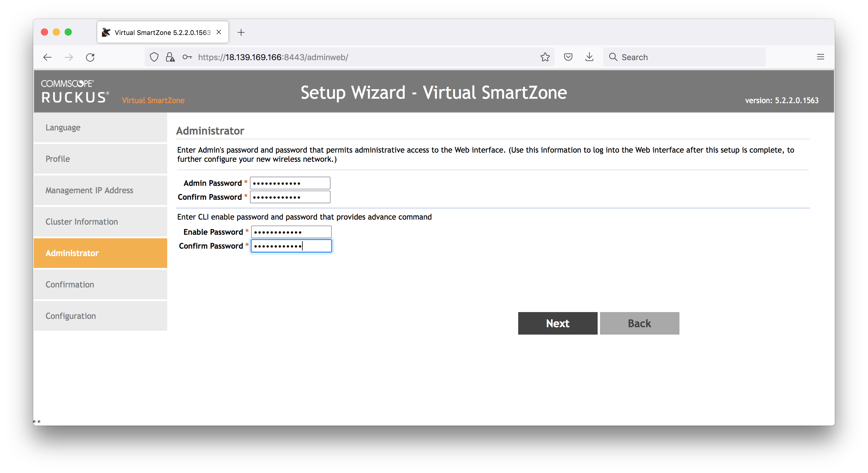
Task: Click the Back button
Action: coord(639,323)
